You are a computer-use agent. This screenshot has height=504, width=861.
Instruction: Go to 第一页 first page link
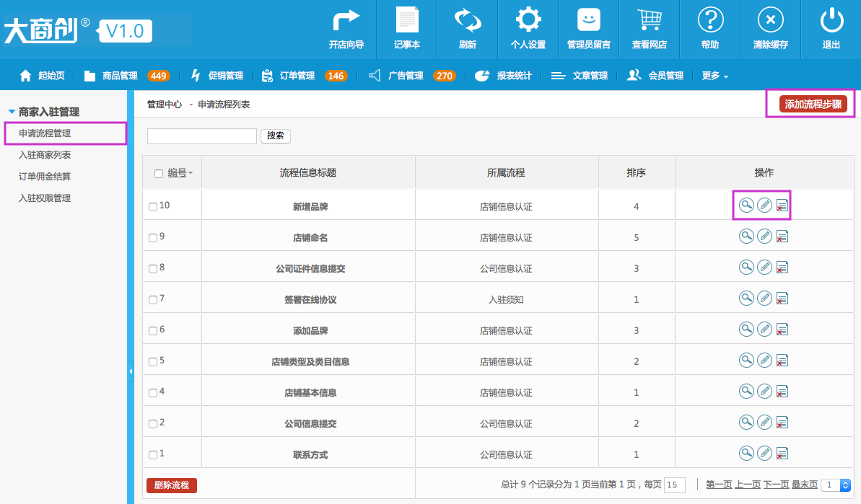(718, 485)
